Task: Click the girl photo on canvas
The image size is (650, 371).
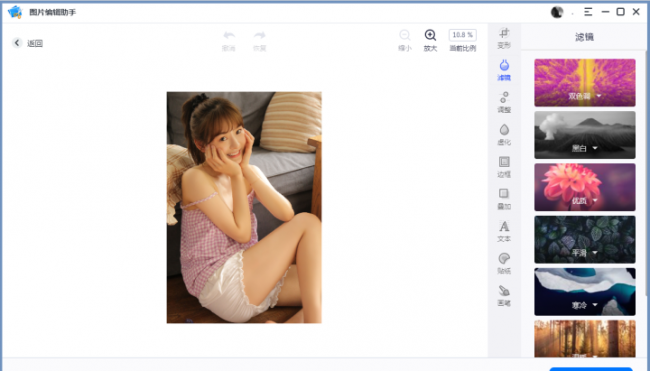Action: pos(244,207)
